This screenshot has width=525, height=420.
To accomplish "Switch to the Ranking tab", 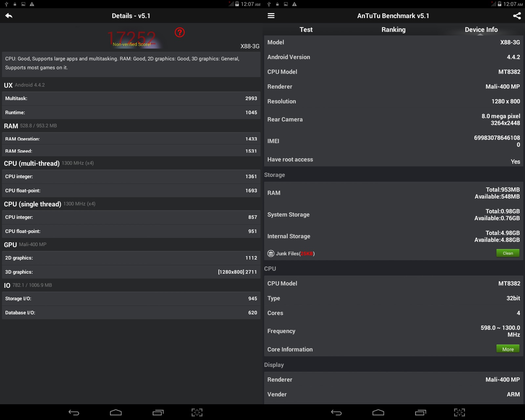I will [x=393, y=30].
